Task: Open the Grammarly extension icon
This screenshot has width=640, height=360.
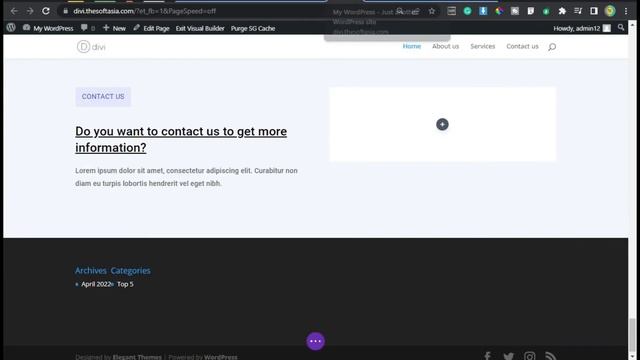Action: pyautogui.click(x=467, y=11)
